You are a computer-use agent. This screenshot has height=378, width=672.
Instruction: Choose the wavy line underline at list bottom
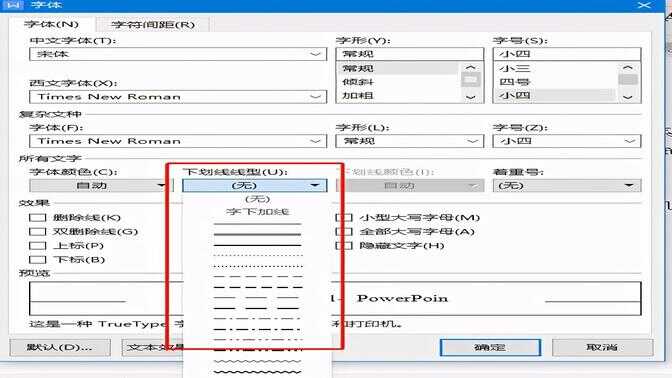point(257,372)
